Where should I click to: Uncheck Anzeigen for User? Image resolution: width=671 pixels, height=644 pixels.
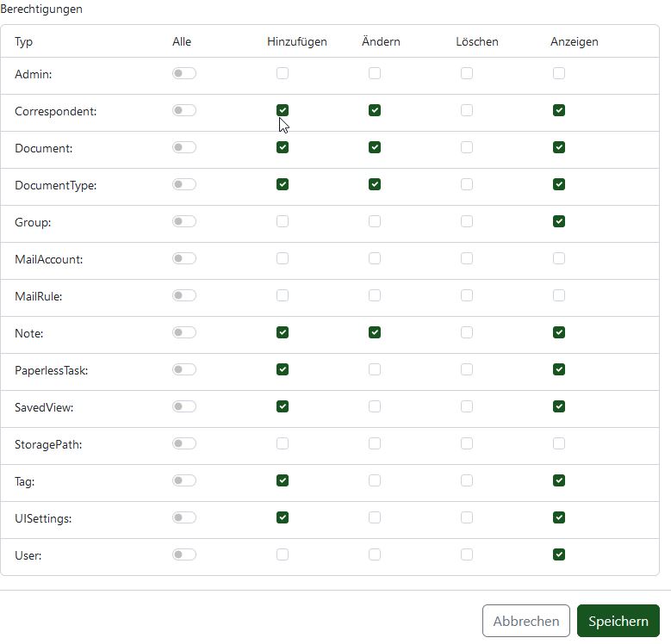click(x=559, y=554)
